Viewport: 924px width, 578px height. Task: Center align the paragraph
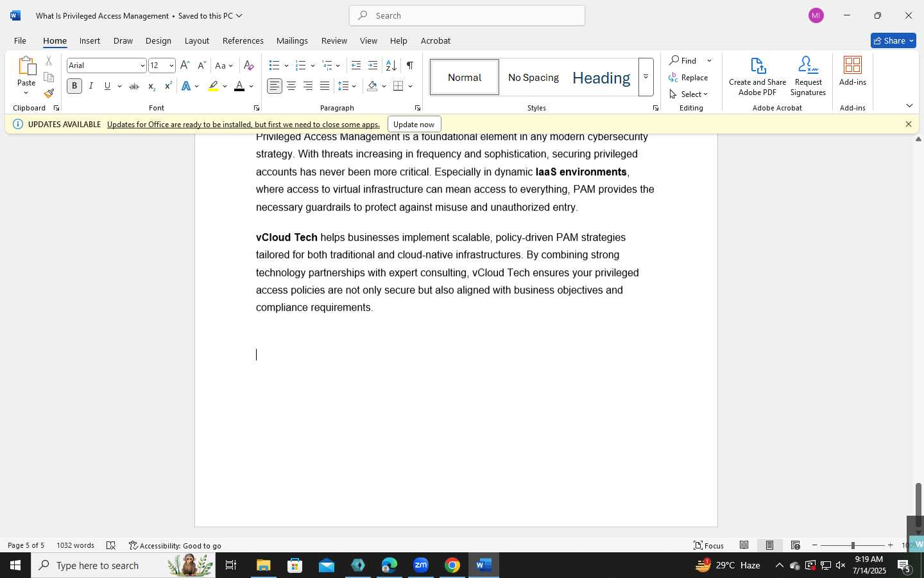pyautogui.click(x=291, y=86)
